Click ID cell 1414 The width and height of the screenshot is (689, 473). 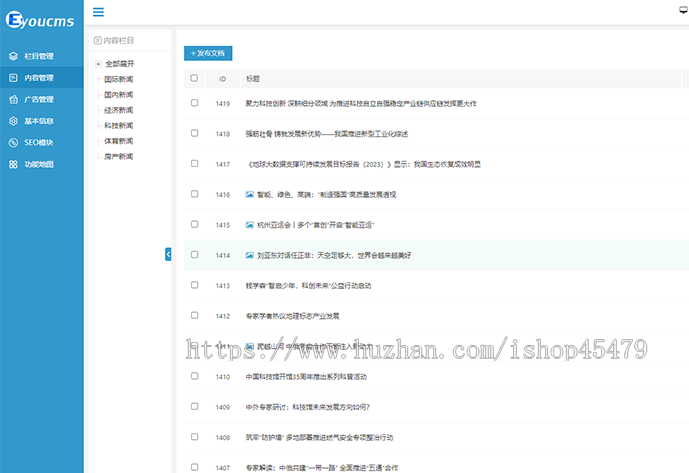(223, 255)
